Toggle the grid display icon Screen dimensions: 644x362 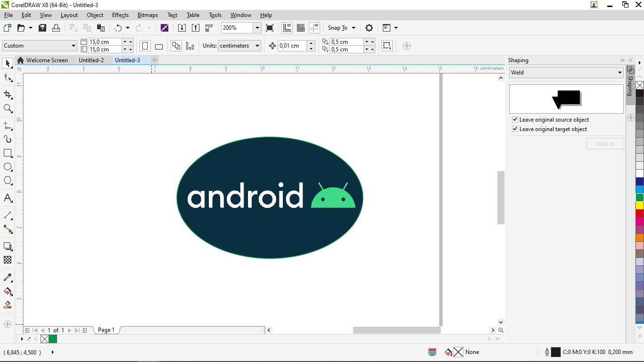(300, 27)
